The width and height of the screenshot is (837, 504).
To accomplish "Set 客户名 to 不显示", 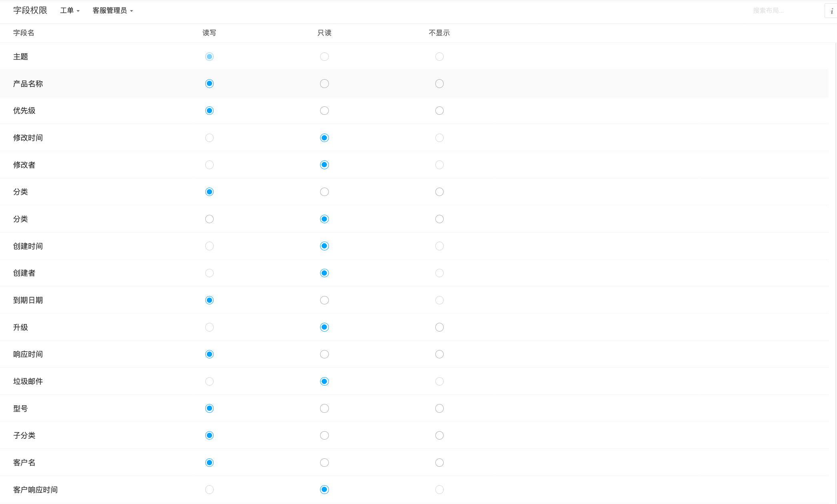I will point(439,463).
